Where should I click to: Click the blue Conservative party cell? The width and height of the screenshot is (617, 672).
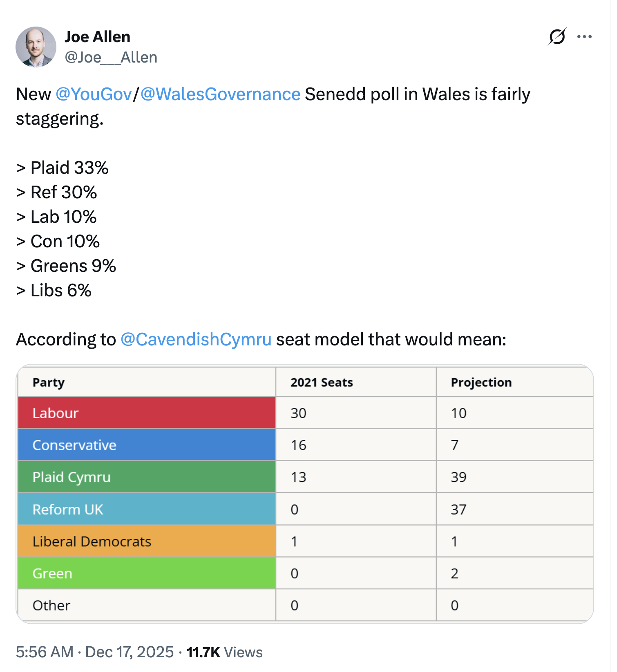coord(147,445)
